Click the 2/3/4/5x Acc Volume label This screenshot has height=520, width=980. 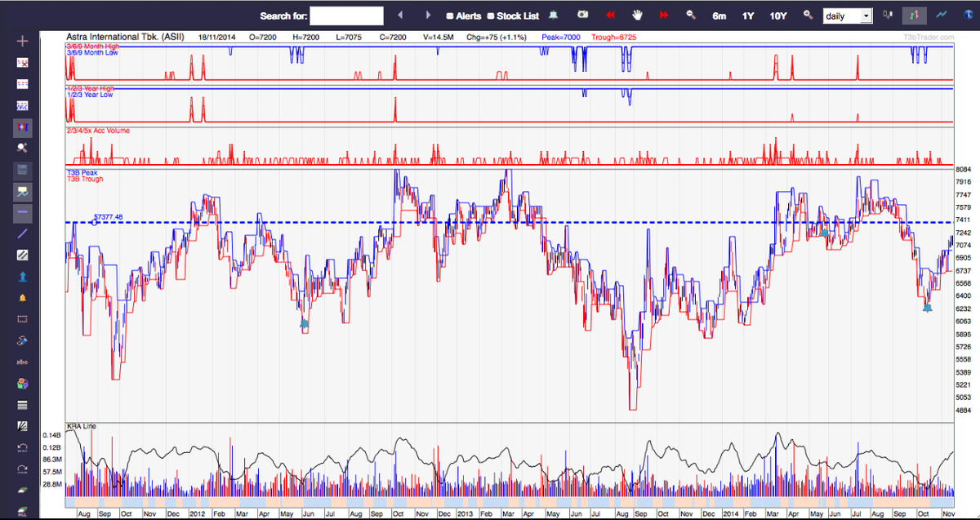98,131
